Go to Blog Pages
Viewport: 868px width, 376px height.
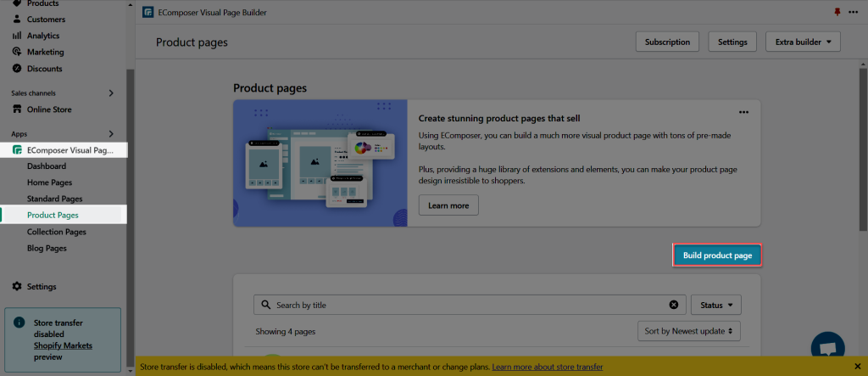click(x=47, y=248)
